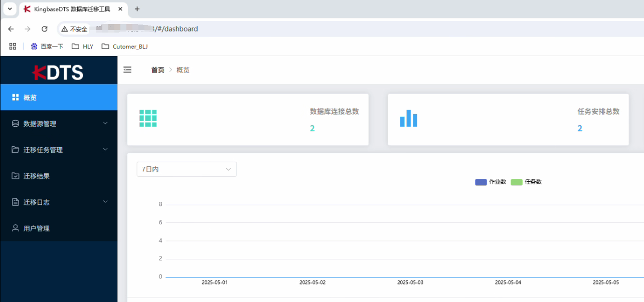The width and height of the screenshot is (644, 302).
Task: Open a new browser tab
Action: point(137,9)
